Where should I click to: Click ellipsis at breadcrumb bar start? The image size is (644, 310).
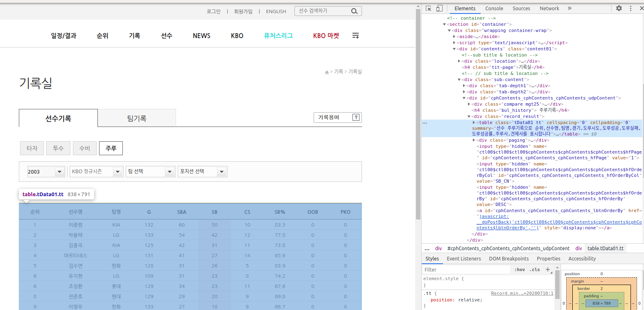tap(427, 249)
